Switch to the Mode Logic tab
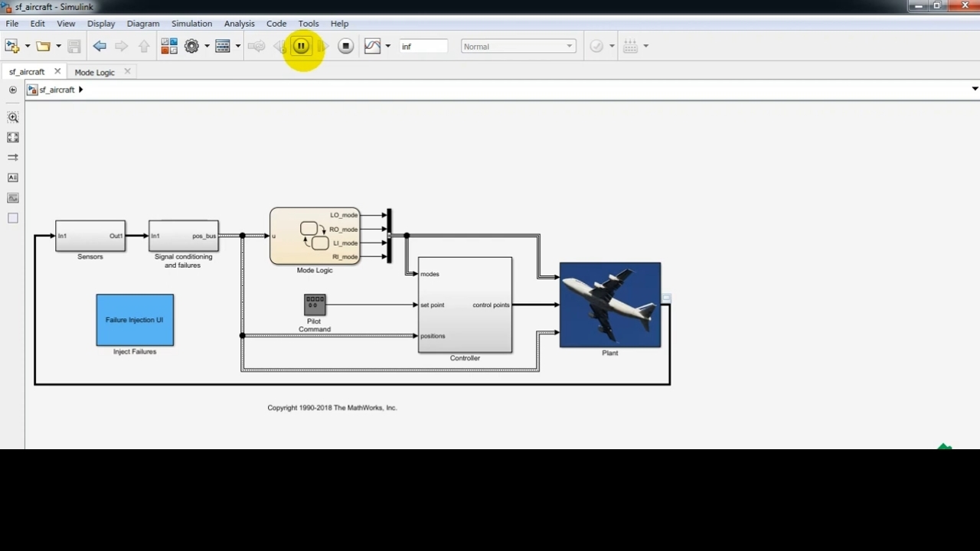980x551 pixels. pyautogui.click(x=94, y=72)
